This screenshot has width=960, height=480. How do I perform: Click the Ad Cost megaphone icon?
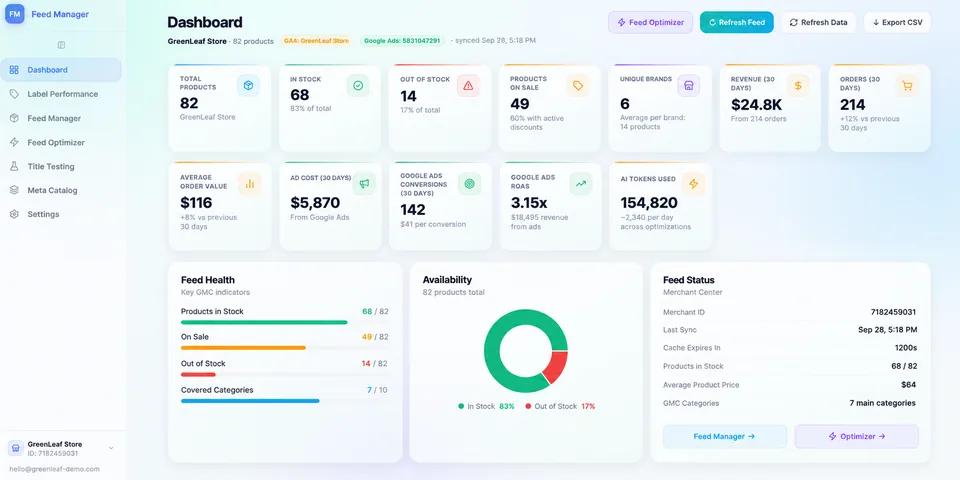pos(364,184)
